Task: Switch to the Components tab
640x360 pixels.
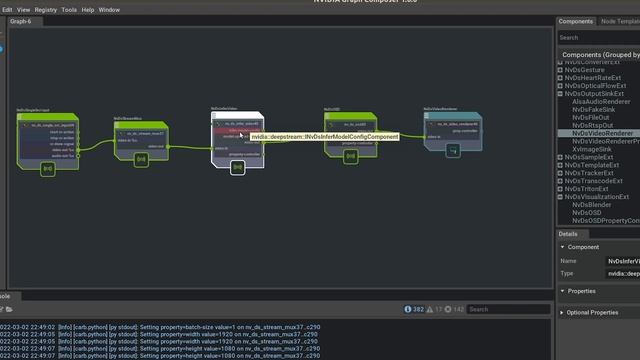Action: coord(576,21)
